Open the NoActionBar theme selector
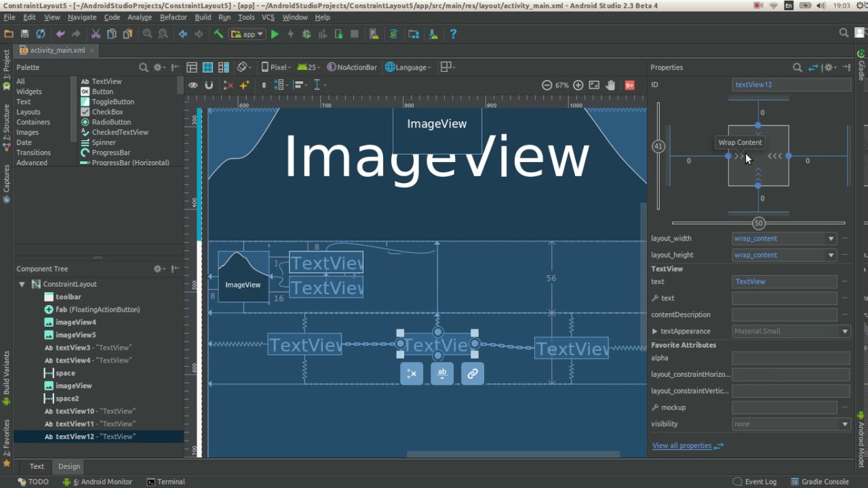The height and width of the screenshot is (488, 868). (352, 67)
